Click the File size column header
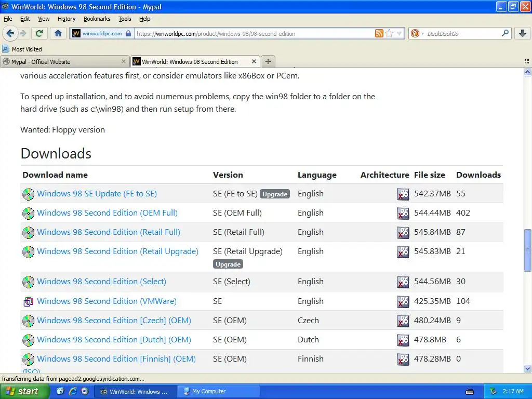 430,175
